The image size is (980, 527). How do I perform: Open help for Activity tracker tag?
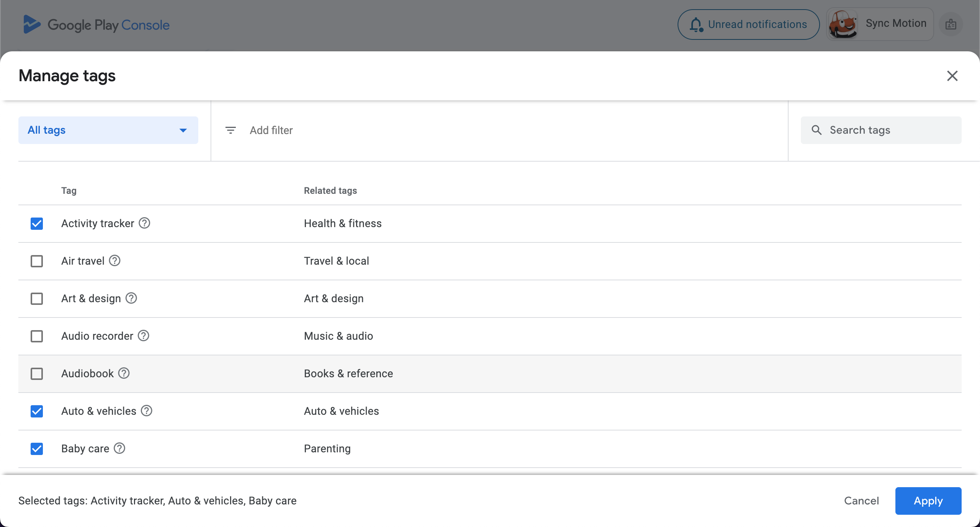point(144,223)
